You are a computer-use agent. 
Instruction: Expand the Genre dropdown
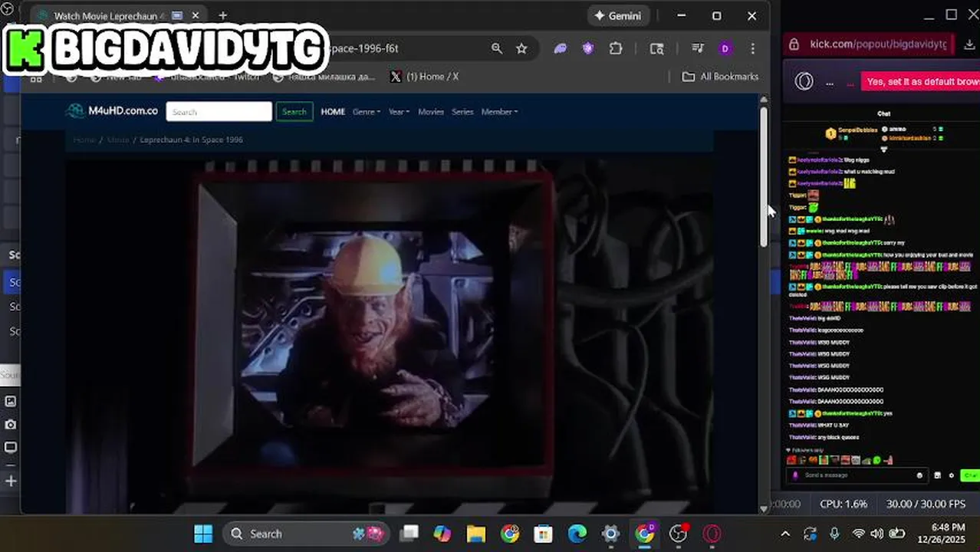click(x=367, y=112)
